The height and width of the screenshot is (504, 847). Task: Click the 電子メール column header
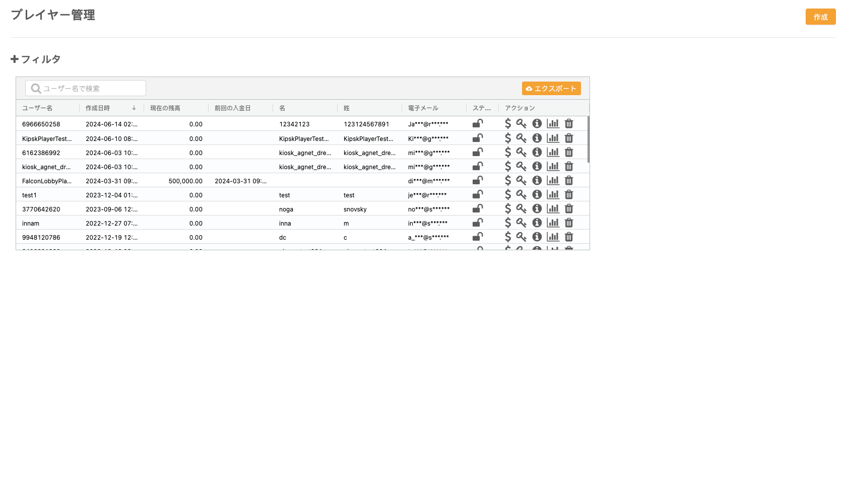point(423,108)
